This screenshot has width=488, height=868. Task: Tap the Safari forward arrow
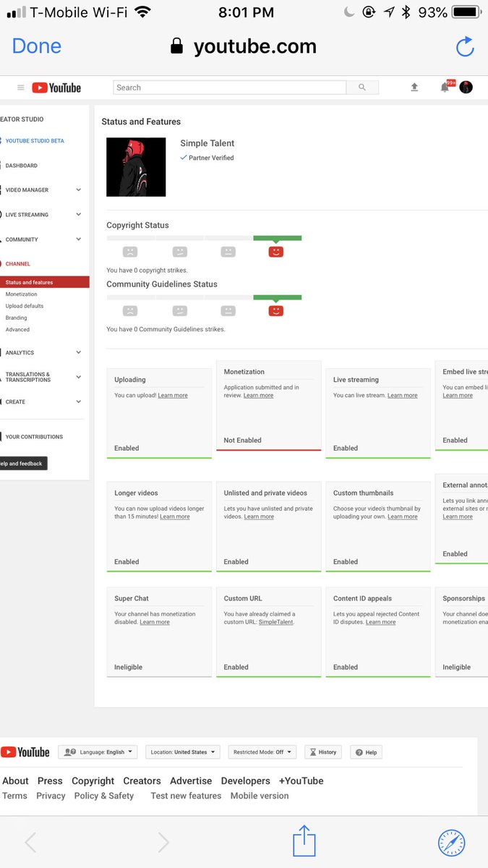[x=163, y=842]
